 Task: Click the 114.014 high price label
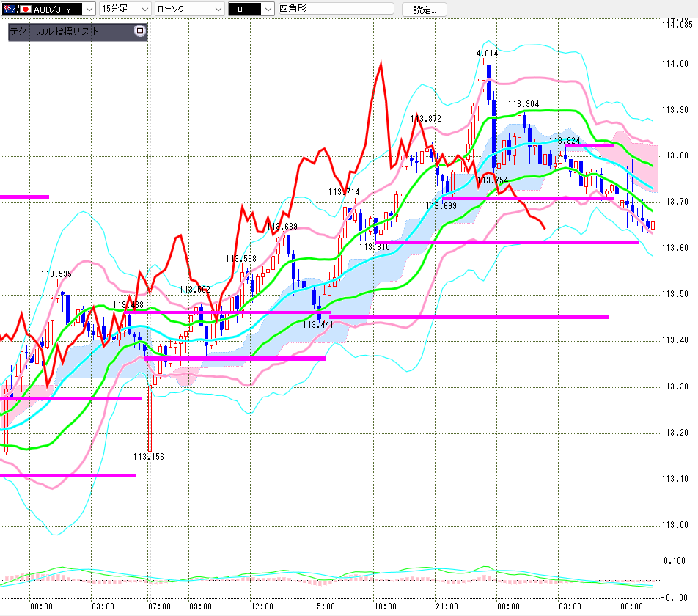(x=482, y=54)
